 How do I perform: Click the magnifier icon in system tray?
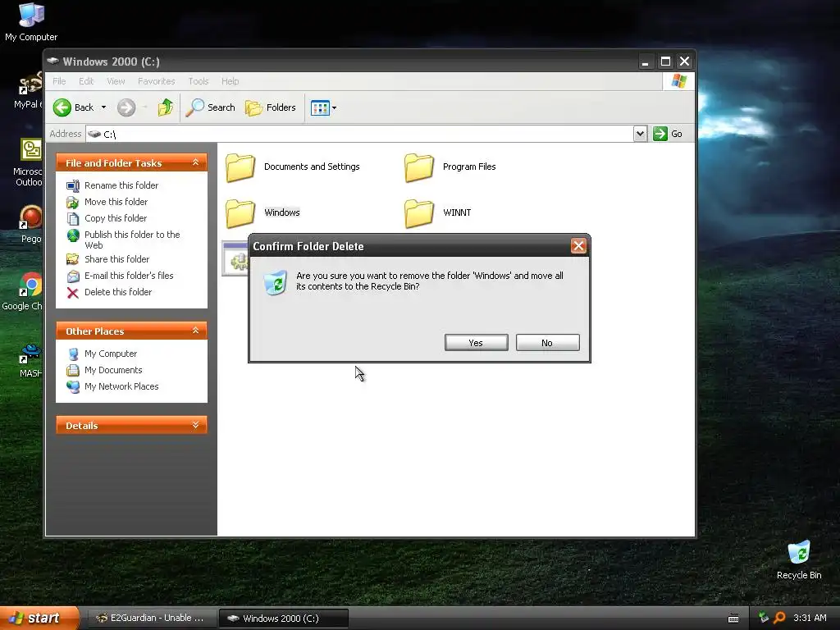[779, 619]
